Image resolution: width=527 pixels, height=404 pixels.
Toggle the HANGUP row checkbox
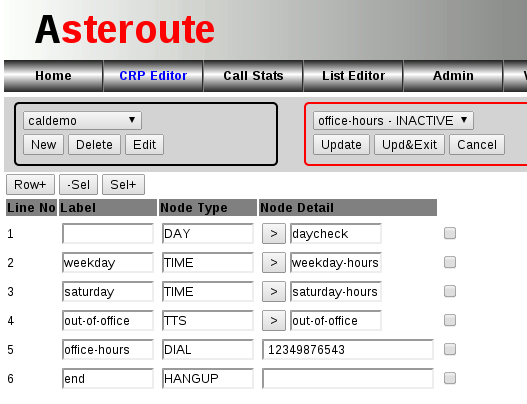(450, 378)
